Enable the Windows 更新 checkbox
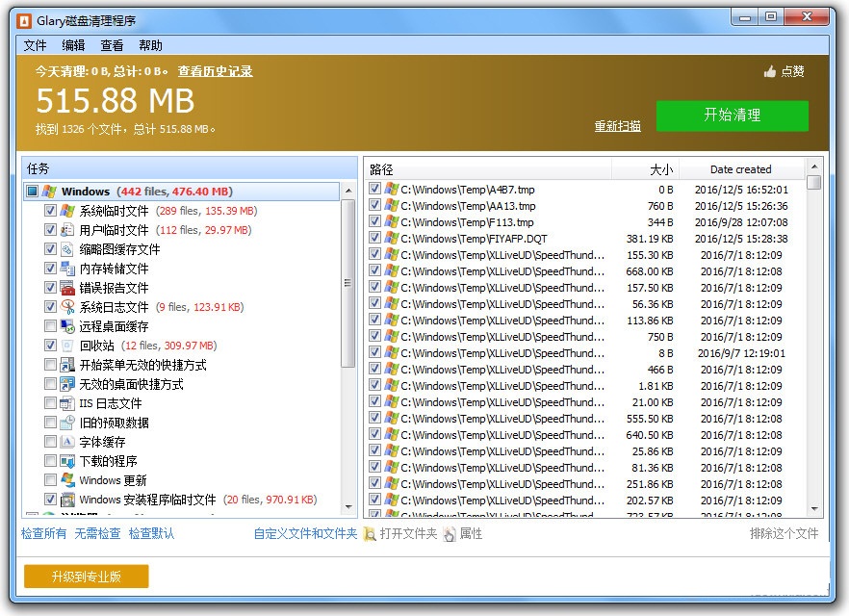The width and height of the screenshot is (849, 616). tap(50, 480)
